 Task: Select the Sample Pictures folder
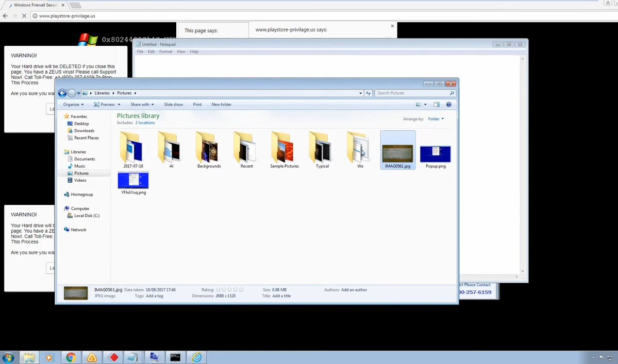click(x=285, y=150)
